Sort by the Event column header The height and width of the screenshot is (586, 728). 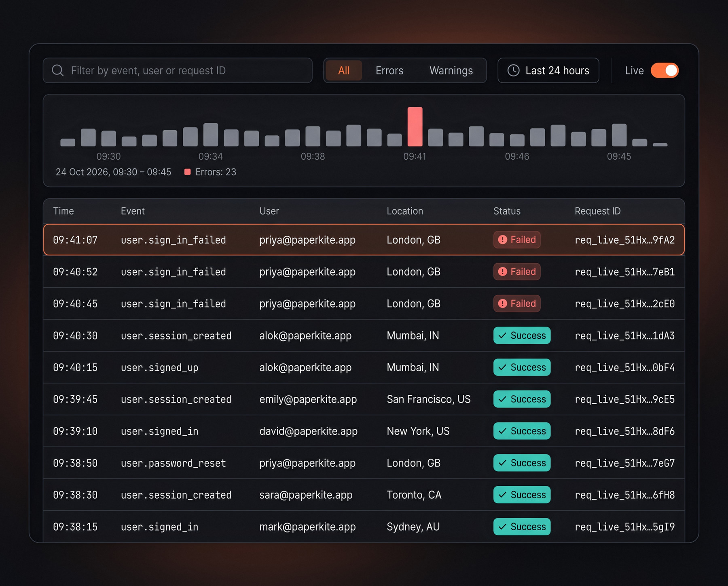click(x=133, y=211)
